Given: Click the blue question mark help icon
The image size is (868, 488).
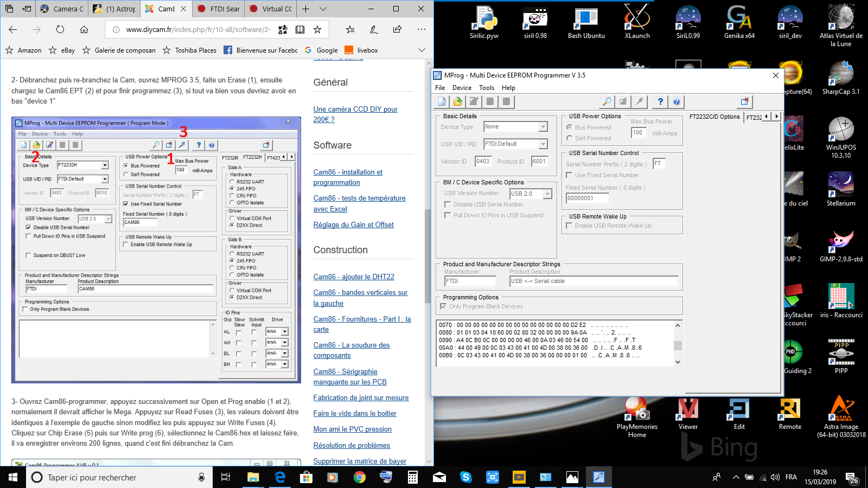Looking at the screenshot, I should [x=660, y=101].
